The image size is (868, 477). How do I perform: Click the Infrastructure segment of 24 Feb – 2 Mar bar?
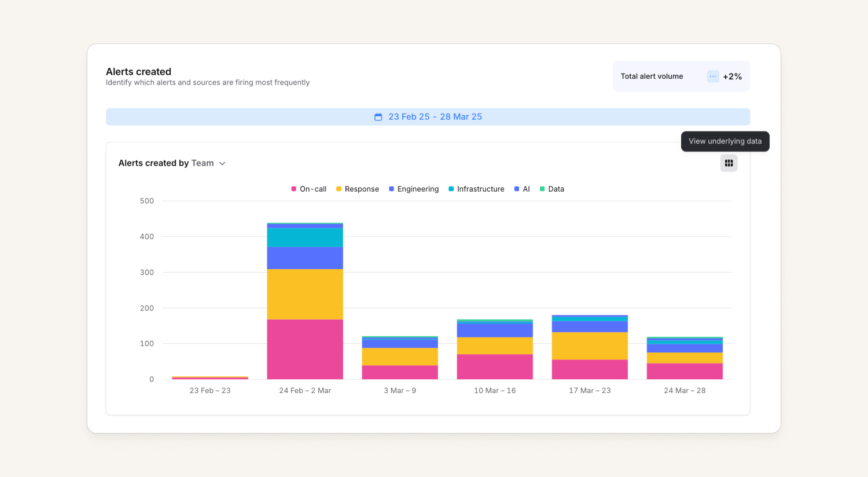pyautogui.click(x=305, y=238)
